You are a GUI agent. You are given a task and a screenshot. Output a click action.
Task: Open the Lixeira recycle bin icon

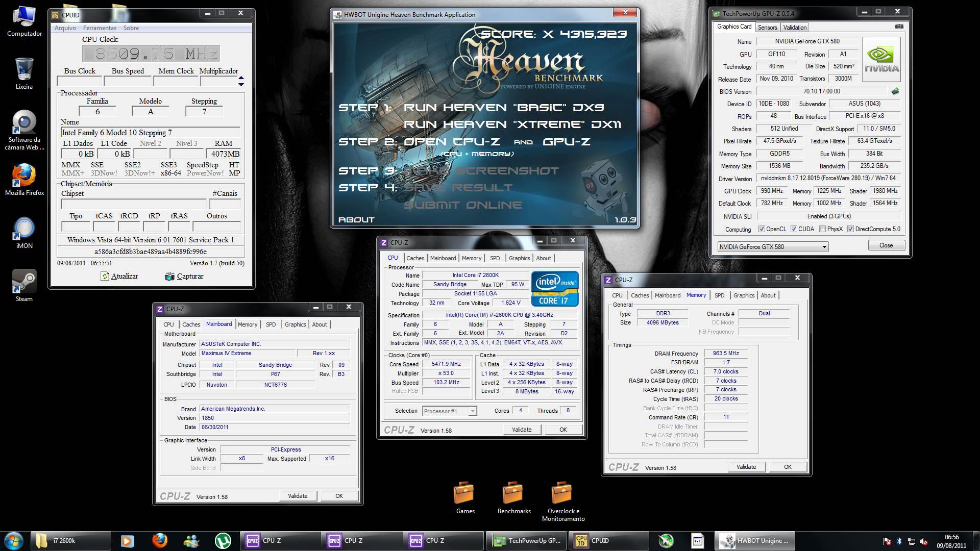click(24, 73)
